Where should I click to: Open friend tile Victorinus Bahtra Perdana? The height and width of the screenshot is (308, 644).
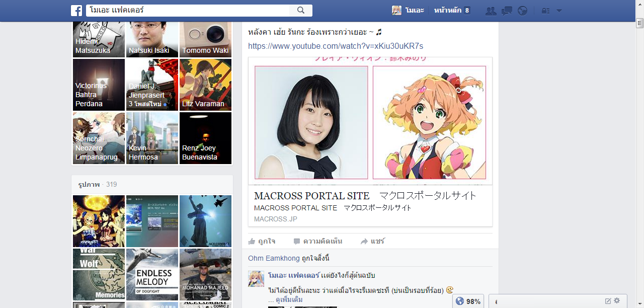[x=99, y=85]
